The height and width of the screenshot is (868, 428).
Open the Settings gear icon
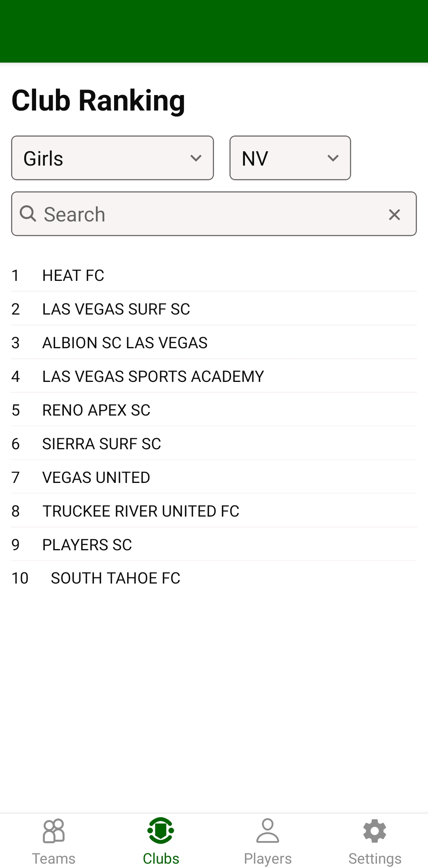point(375,830)
